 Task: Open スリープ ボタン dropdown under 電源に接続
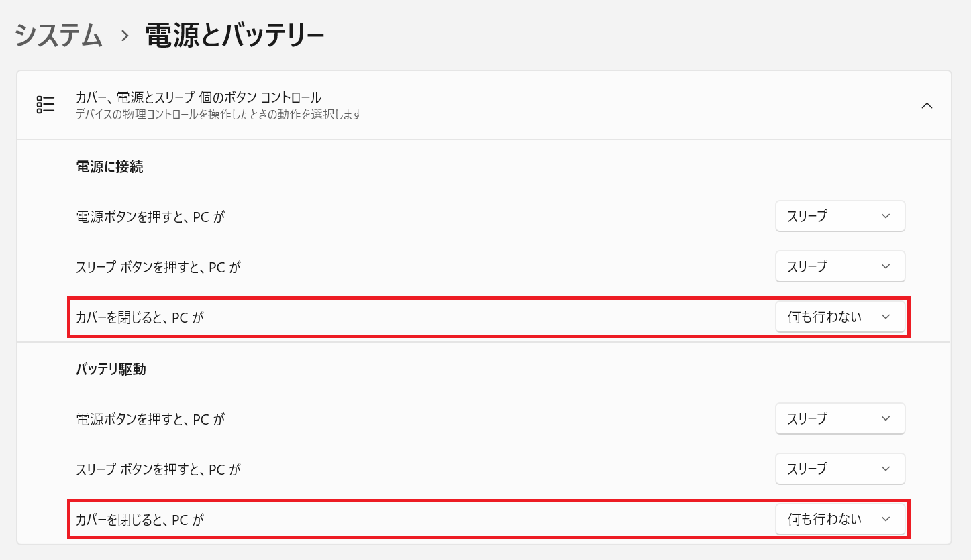coord(839,266)
